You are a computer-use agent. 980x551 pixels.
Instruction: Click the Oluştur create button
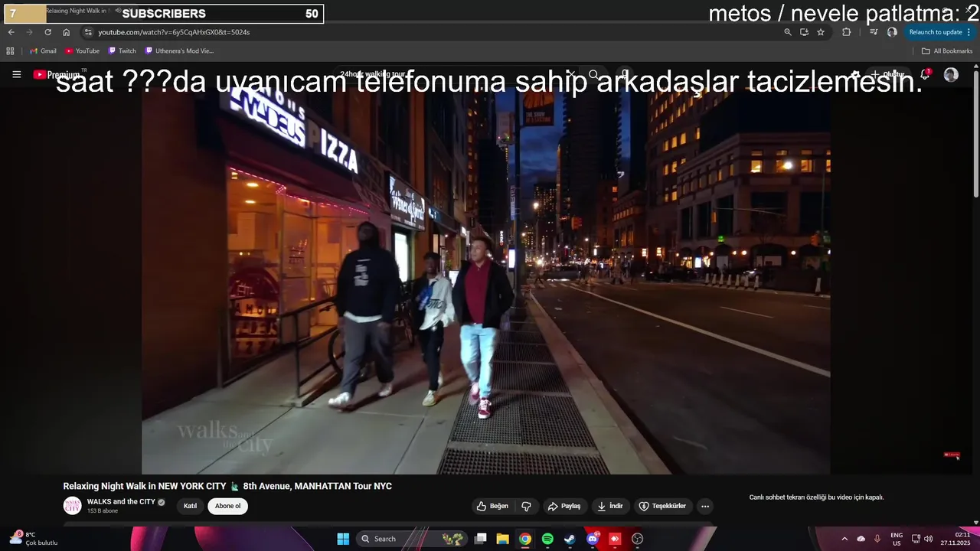[x=888, y=74]
